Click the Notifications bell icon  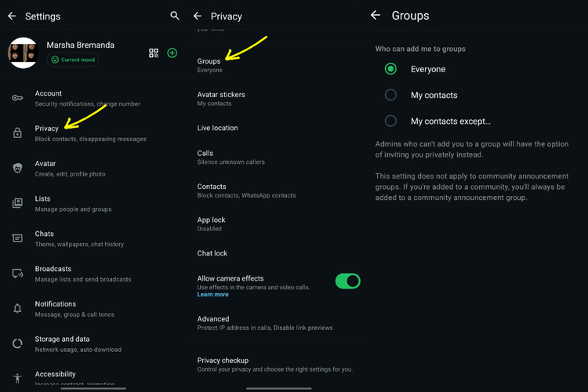17,308
